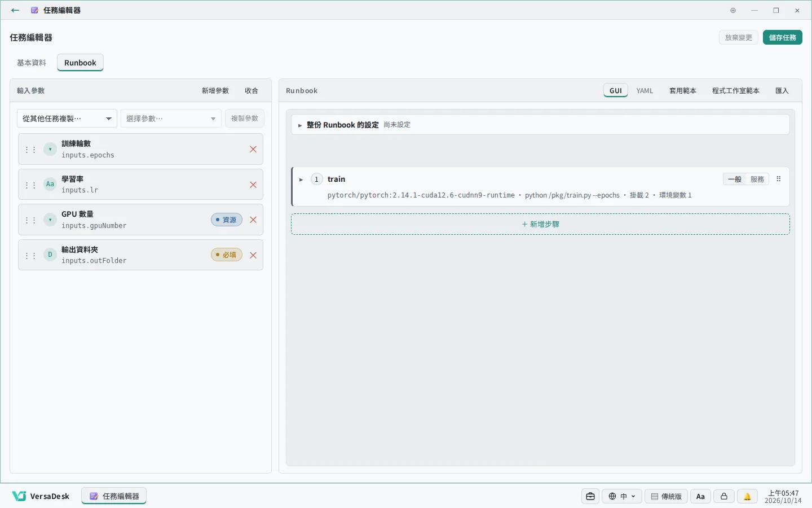
Task: Select the Runbook tab
Action: (x=80, y=63)
